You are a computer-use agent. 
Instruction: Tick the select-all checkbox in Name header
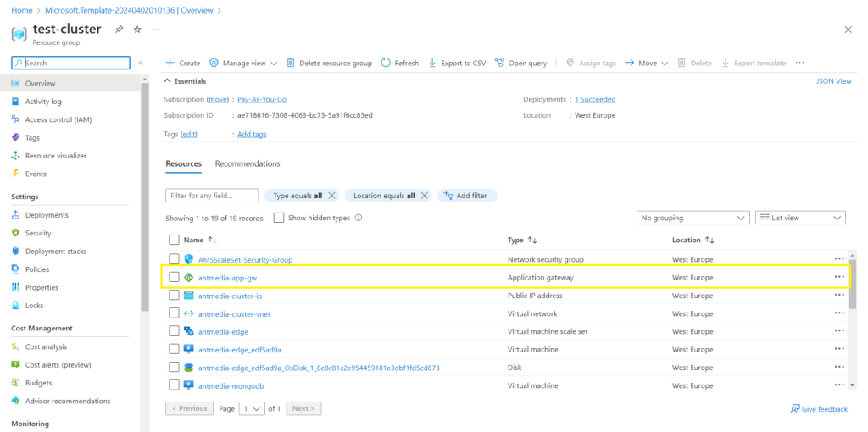(x=174, y=240)
